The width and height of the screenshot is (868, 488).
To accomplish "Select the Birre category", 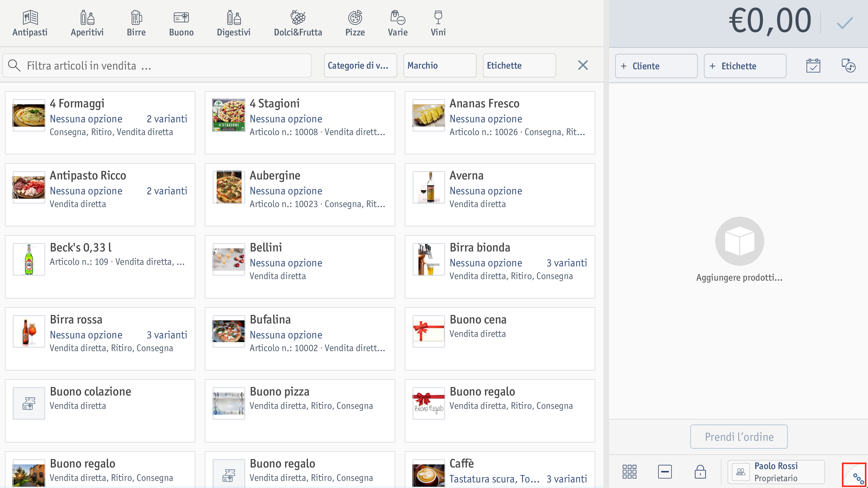I will pos(136,23).
